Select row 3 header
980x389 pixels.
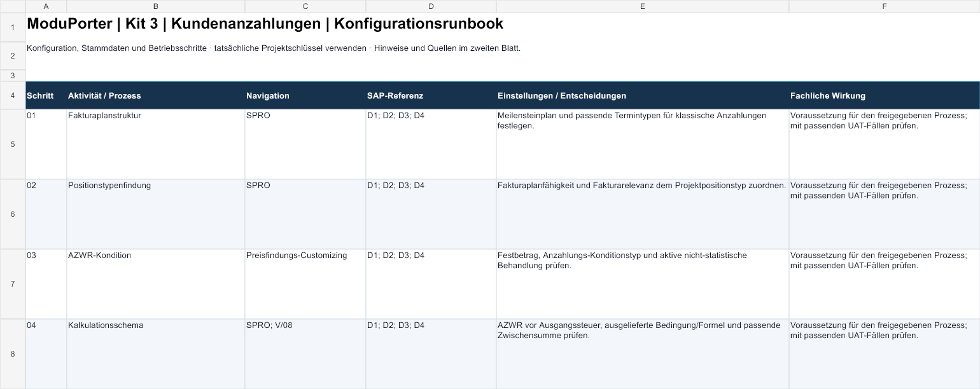pos(13,76)
